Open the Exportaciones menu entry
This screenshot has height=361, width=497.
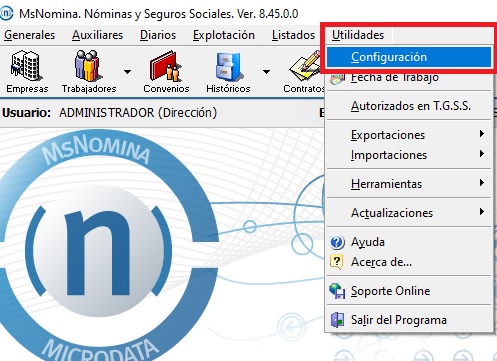pos(409,135)
